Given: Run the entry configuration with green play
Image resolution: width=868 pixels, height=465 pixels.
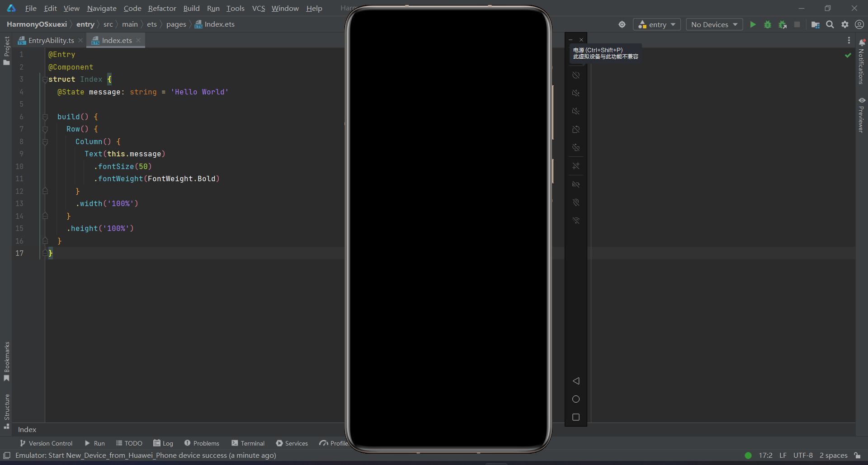Looking at the screenshot, I should [x=753, y=24].
